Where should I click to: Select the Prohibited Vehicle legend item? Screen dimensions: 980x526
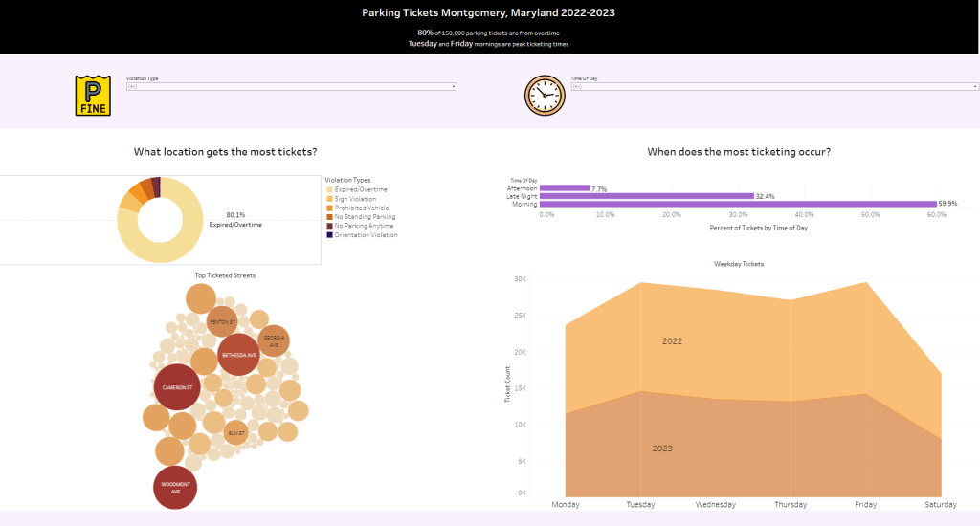coord(361,208)
